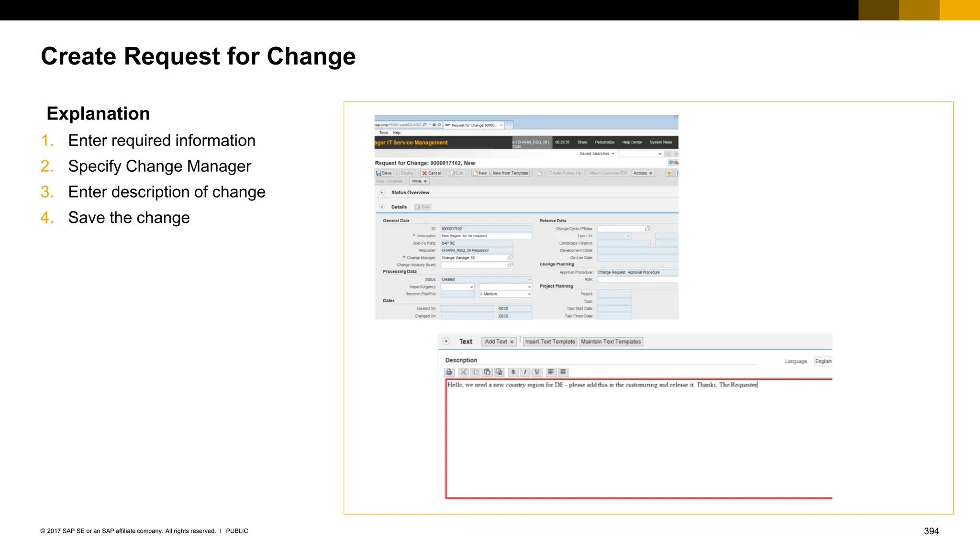Viewport: 980px width, 551px height.
Task: Expand the Status Overview section
Action: click(x=382, y=192)
